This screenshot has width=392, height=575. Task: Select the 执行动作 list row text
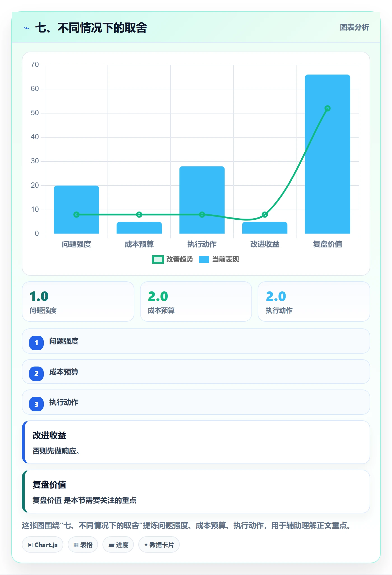click(64, 402)
